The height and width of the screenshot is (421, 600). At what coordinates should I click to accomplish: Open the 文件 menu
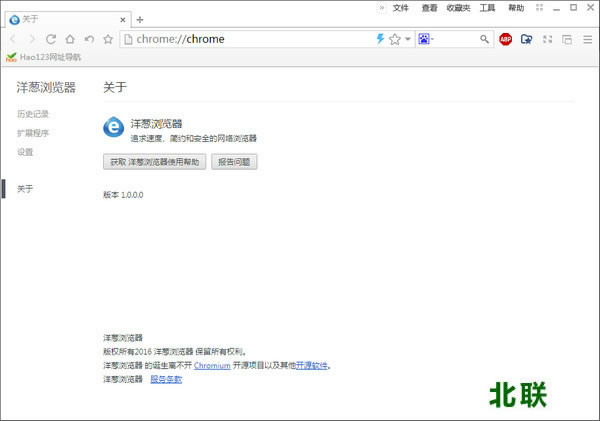pyautogui.click(x=401, y=7)
